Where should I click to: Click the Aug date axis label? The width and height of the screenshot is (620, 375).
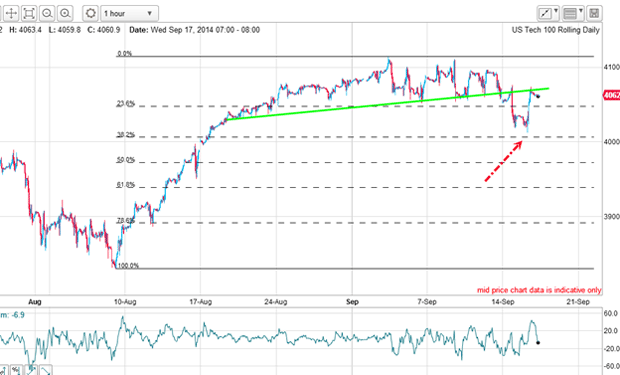click(x=35, y=302)
